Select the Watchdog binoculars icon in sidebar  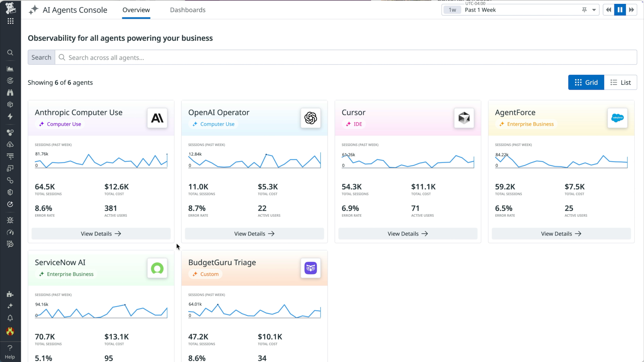tap(10, 93)
